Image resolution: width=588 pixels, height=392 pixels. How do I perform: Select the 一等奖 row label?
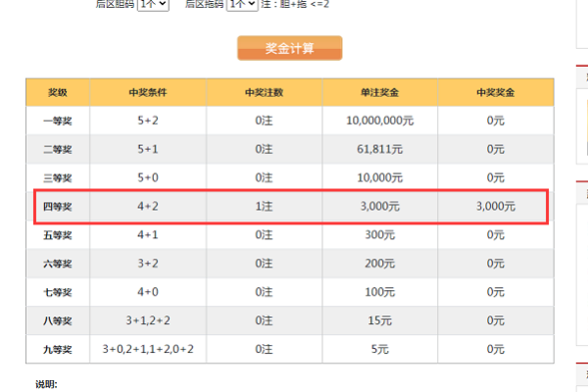click(58, 121)
